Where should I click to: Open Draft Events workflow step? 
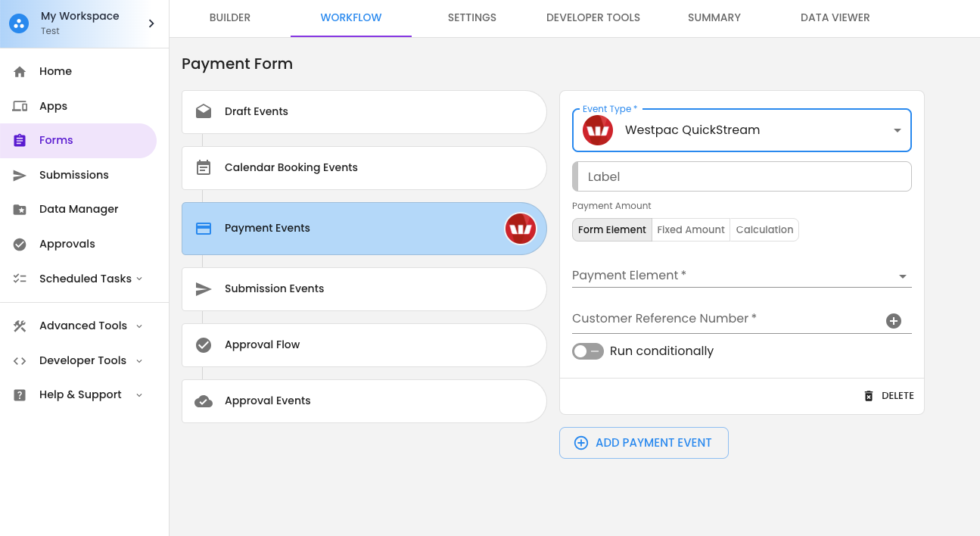(364, 112)
